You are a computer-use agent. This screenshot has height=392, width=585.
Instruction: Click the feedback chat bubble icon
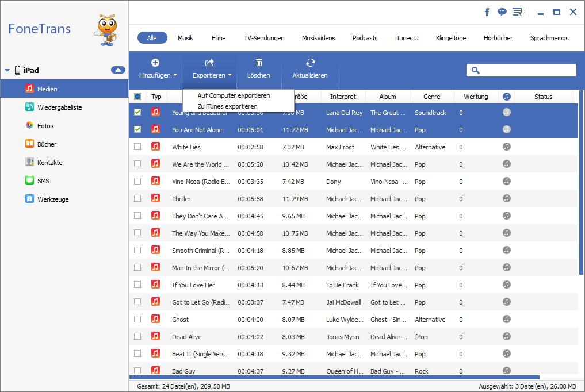click(502, 12)
